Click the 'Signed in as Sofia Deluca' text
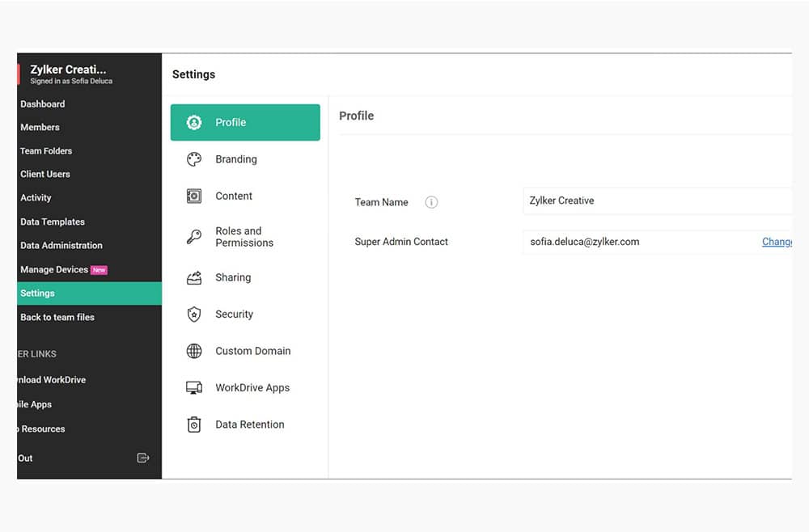Viewport: 809px width, 532px height. click(71, 82)
